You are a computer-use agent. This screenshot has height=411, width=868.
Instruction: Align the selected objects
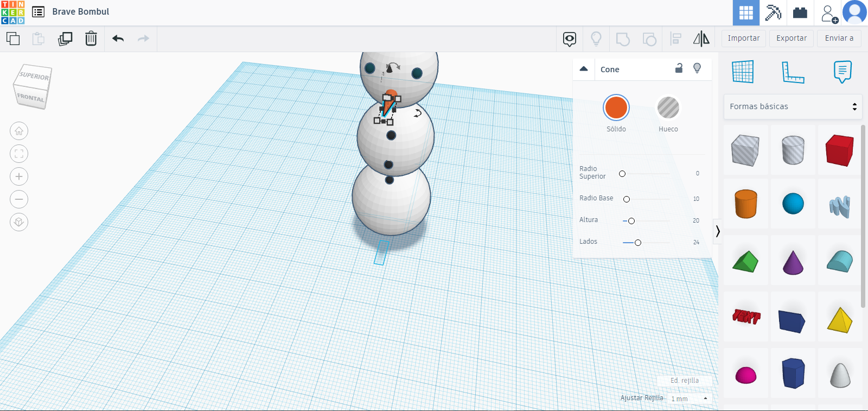(x=676, y=39)
